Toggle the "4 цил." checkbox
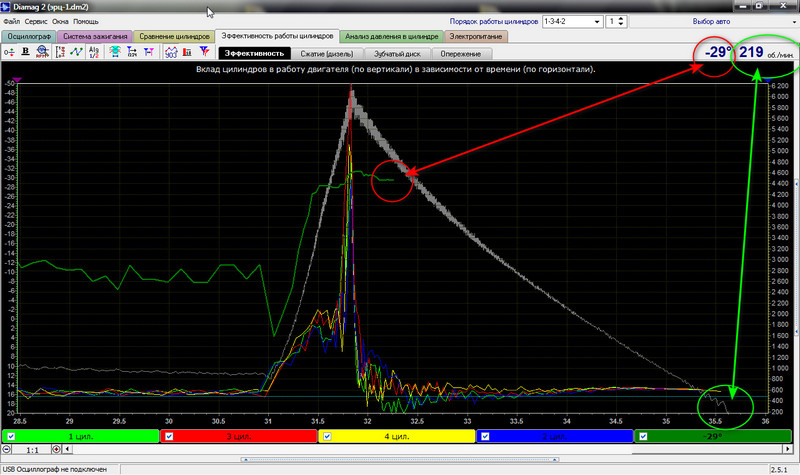 pos(327,436)
